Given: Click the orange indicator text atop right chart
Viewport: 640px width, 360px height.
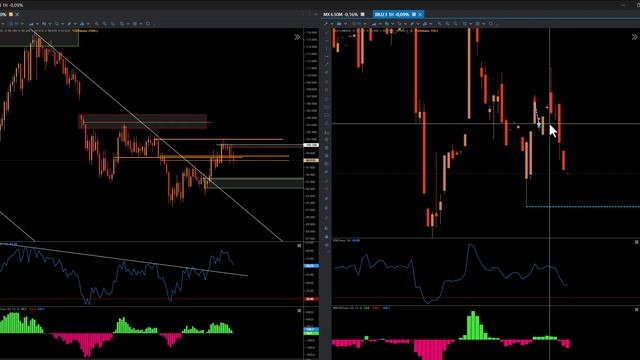Looking at the screenshot, I should pyautogui.click(x=428, y=31).
